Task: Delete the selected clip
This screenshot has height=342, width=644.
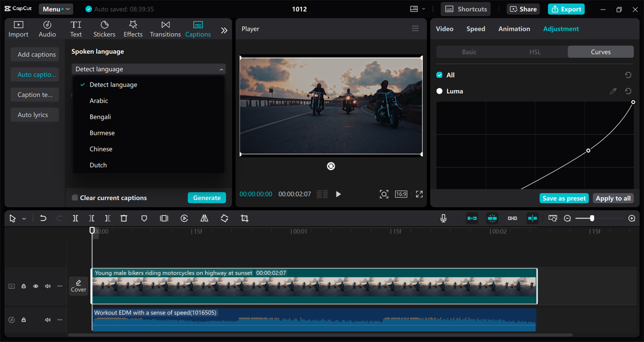Action: click(124, 218)
